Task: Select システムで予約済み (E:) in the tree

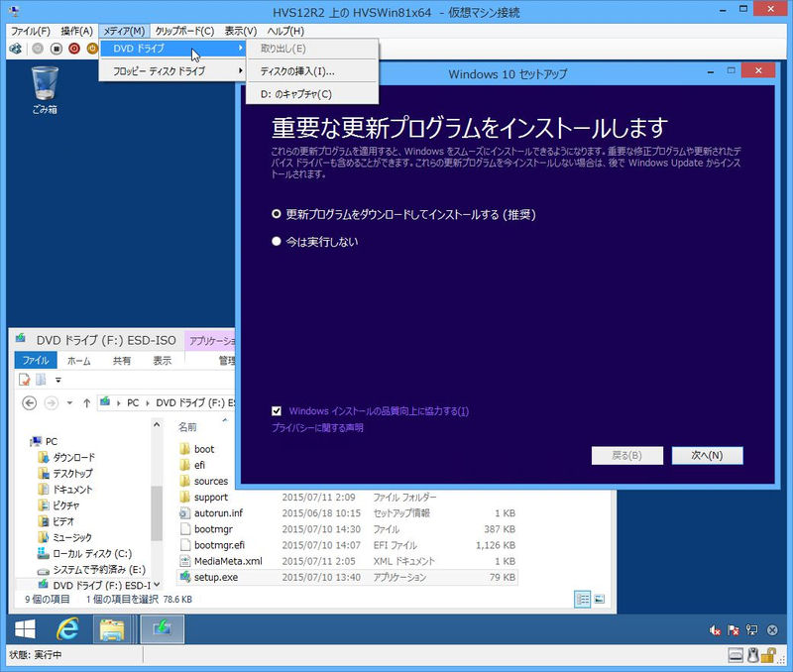Action: click(99, 569)
